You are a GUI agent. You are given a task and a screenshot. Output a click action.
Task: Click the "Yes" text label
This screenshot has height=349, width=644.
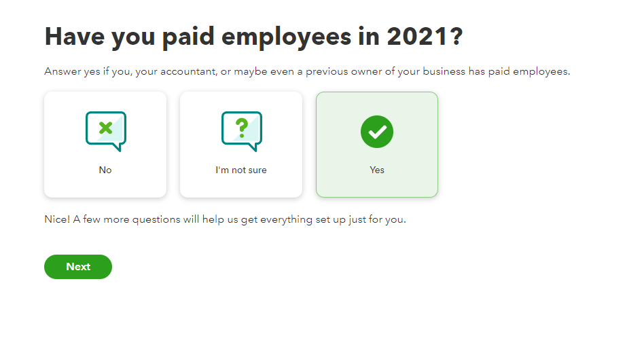click(x=377, y=170)
